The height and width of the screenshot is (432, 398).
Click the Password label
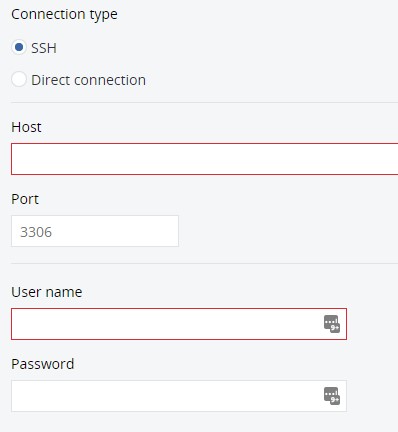point(43,364)
